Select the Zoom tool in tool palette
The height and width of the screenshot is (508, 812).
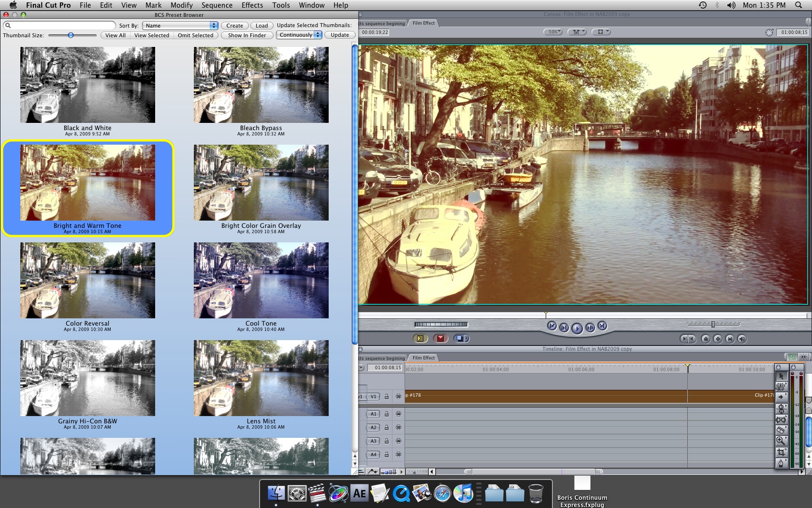point(781,440)
